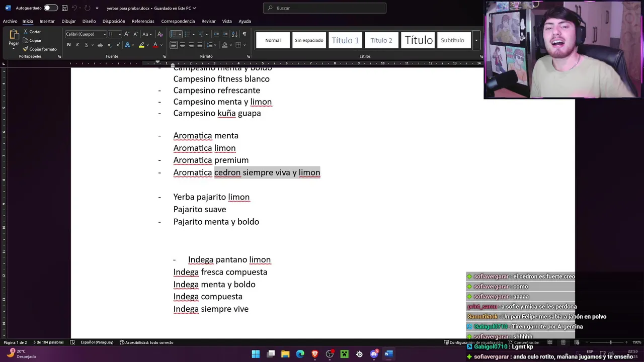Apply yellow text highlight color
Screen dimensions: 644x362
[141, 45]
